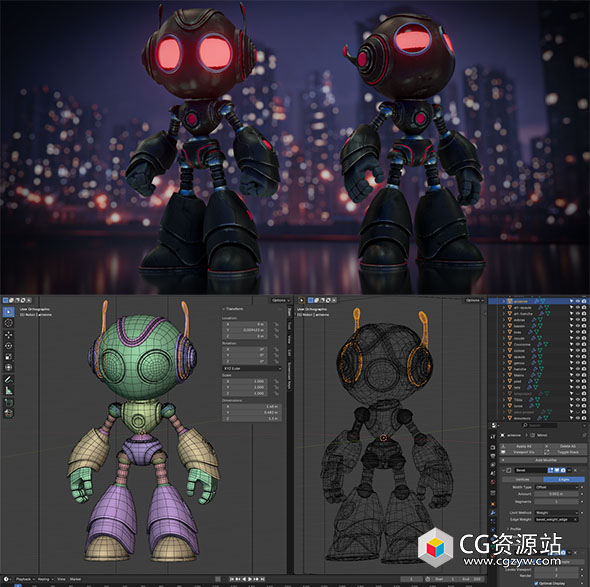Click the last tool icon below Add Cube
Screen dimensions: 590x587
9,413
